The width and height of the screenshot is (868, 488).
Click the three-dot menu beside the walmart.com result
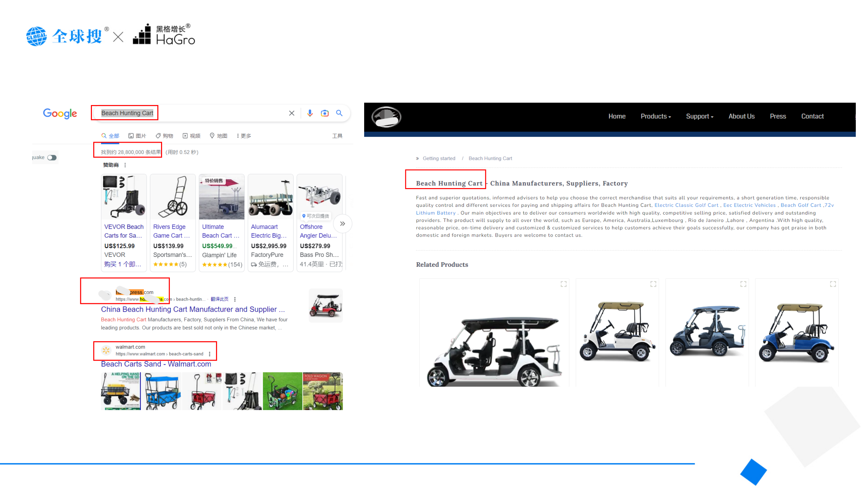(x=210, y=354)
